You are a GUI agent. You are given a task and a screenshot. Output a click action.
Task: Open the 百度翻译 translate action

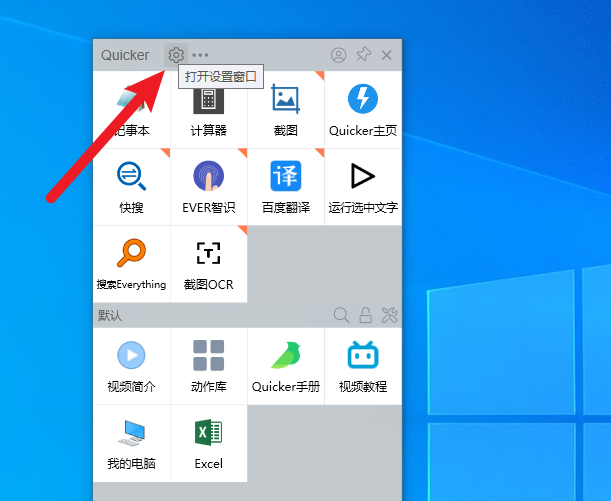tap(286, 187)
